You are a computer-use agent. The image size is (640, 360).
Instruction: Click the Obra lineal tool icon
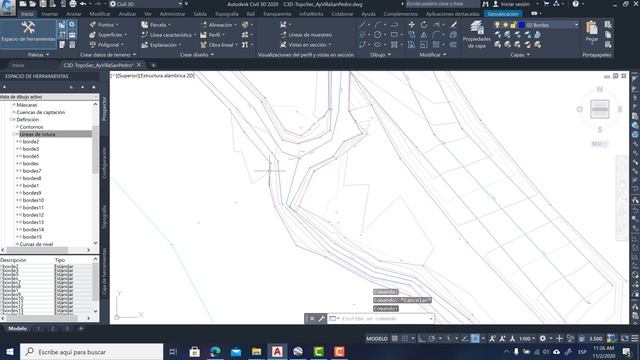coord(204,45)
